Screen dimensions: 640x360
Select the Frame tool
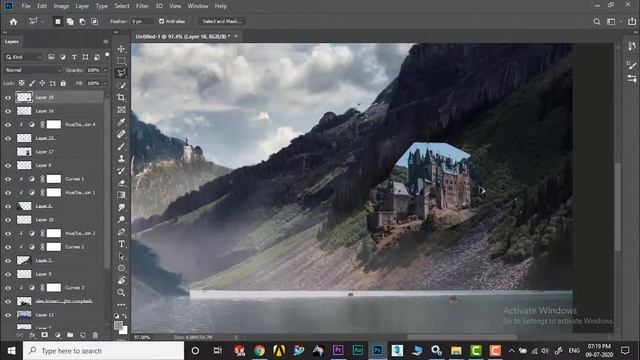coord(121,110)
